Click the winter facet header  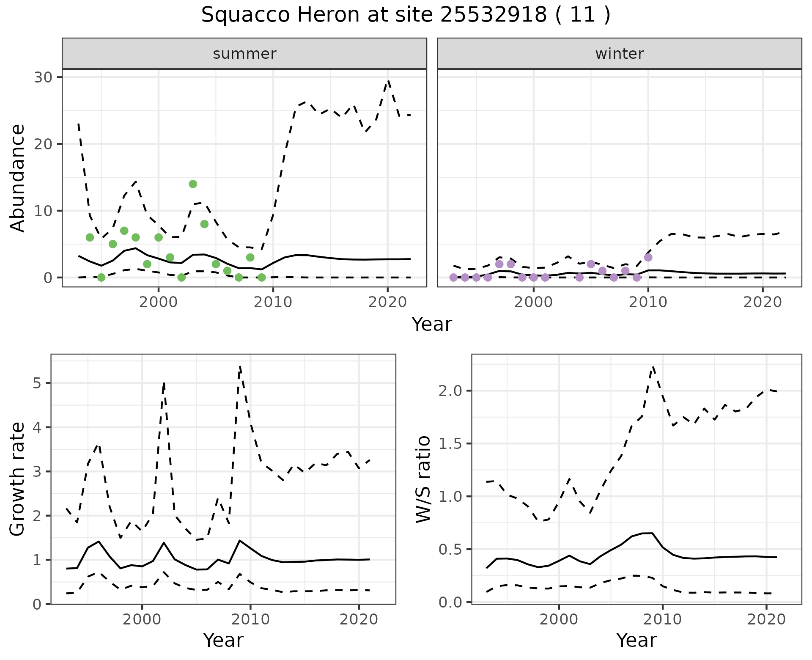click(619, 54)
